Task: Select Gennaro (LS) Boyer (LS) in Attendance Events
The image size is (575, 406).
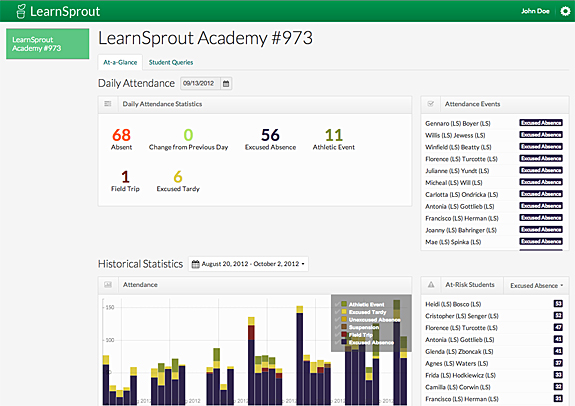Action: [x=458, y=124]
